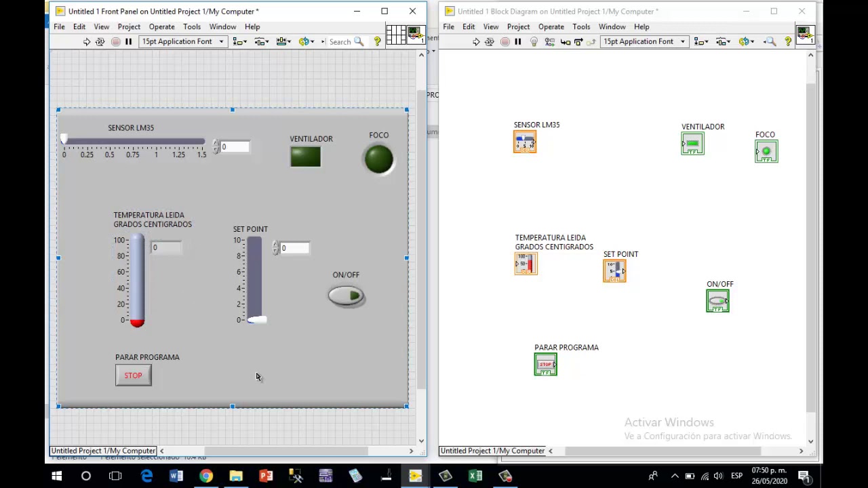Show context help from the Block Diagram toolbar
This screenshot has width=868, height=488.
point(788,42)
